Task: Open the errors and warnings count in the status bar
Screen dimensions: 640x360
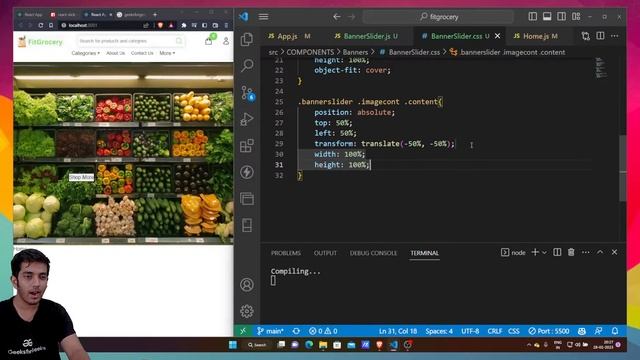Action: (323, 331)
